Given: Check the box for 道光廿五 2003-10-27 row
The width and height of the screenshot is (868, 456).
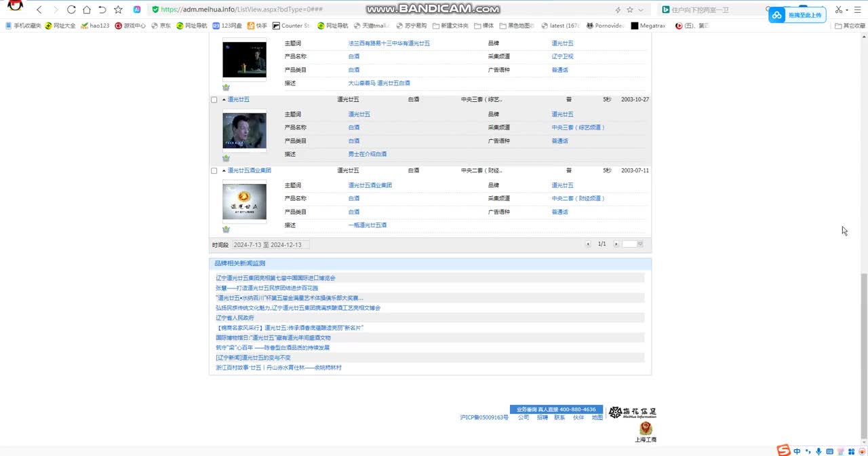Looking at the screenshot, I should tap(214, 100).
